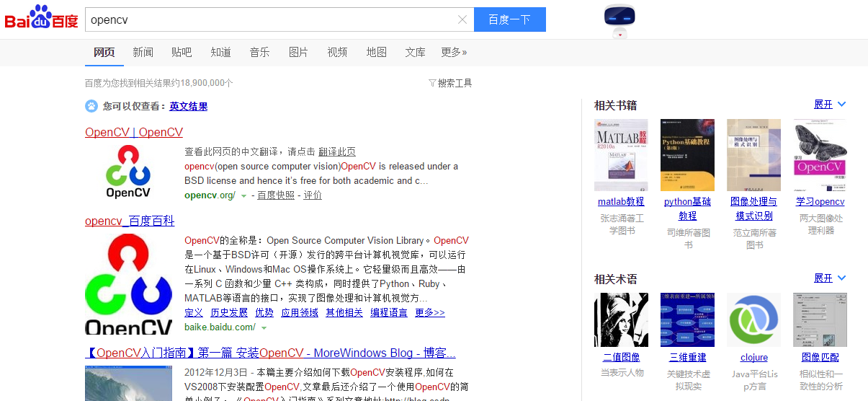Screen dimensions: 868x401
Task: Click the 翻译此页 link
Action: (x=337, y=152)
